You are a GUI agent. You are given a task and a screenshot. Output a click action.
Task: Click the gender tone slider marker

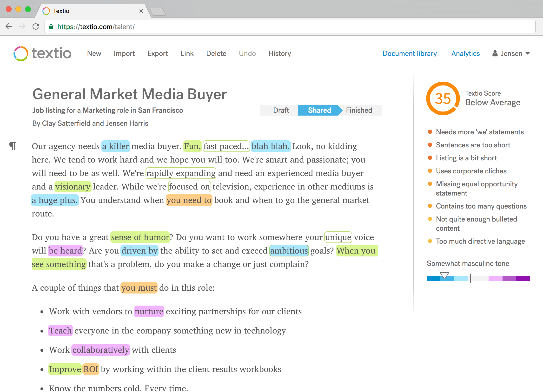coord(444,275)
